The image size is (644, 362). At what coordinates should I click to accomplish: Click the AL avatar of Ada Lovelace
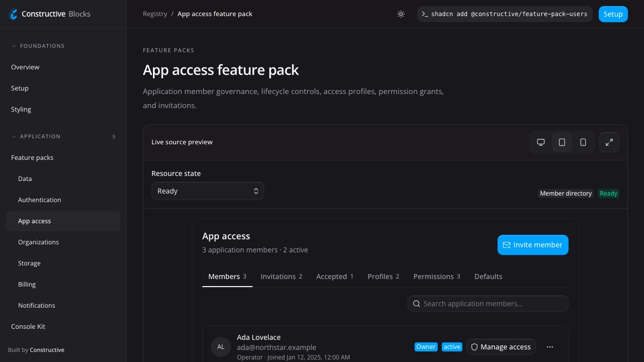coord(221,347)
